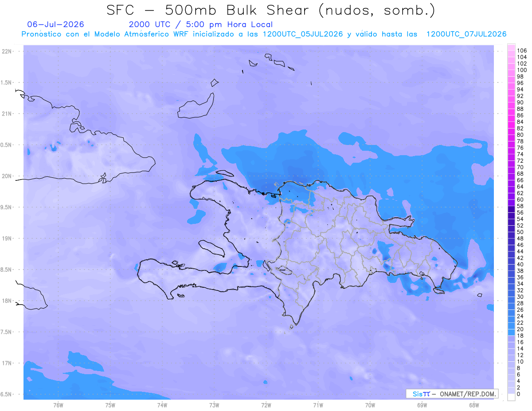Click the latitude label '19N'
Image resolution: width=532 pixels, height=411 pixels.
click(x=7, y=239)
